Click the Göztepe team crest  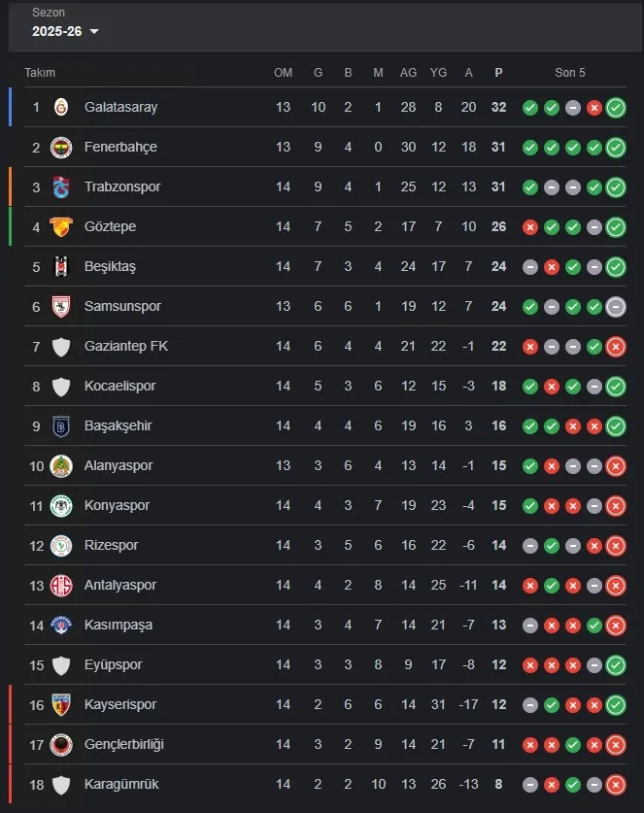tap(61, 226)
